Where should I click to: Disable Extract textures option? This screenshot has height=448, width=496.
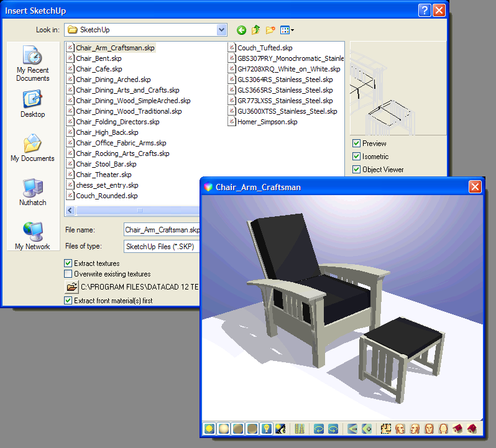[x=68, y=263]
